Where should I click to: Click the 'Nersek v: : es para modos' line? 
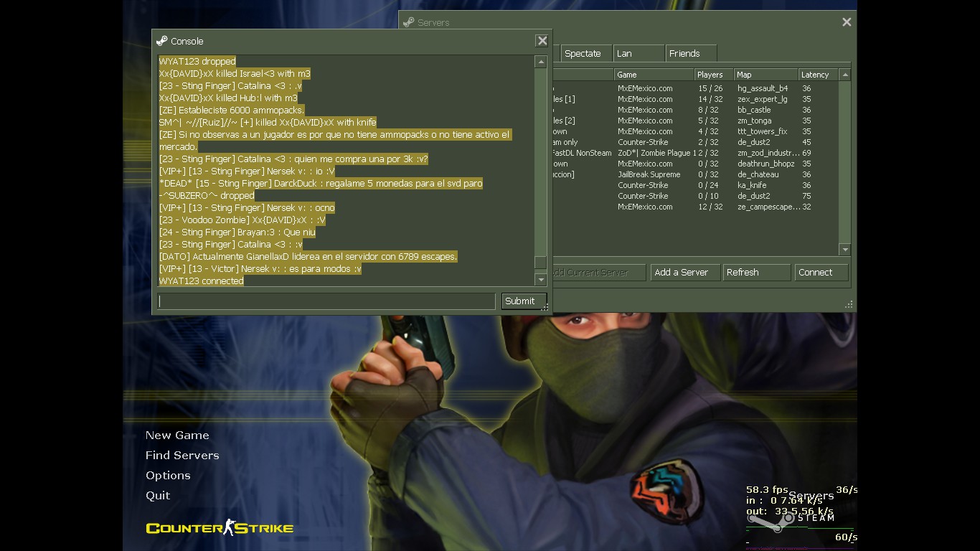tap(260, 269)
